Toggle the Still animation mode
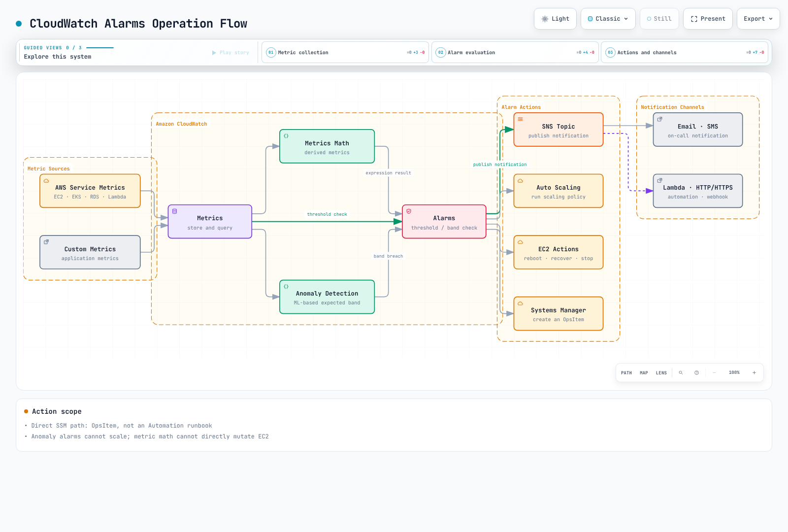The image size is (788, 532). tap(659, 19)
